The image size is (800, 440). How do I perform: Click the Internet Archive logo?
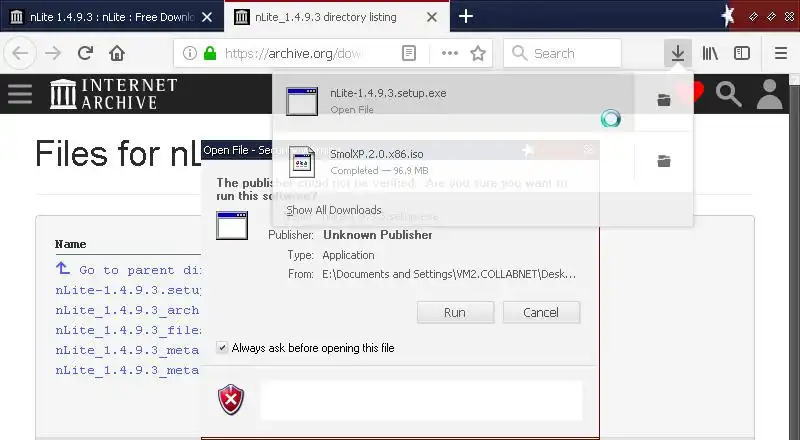[113, 94]
